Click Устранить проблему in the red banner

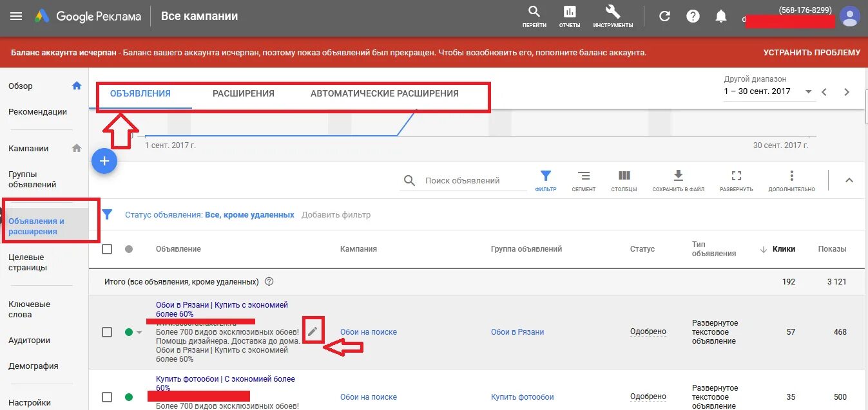(x=812, y=53)
